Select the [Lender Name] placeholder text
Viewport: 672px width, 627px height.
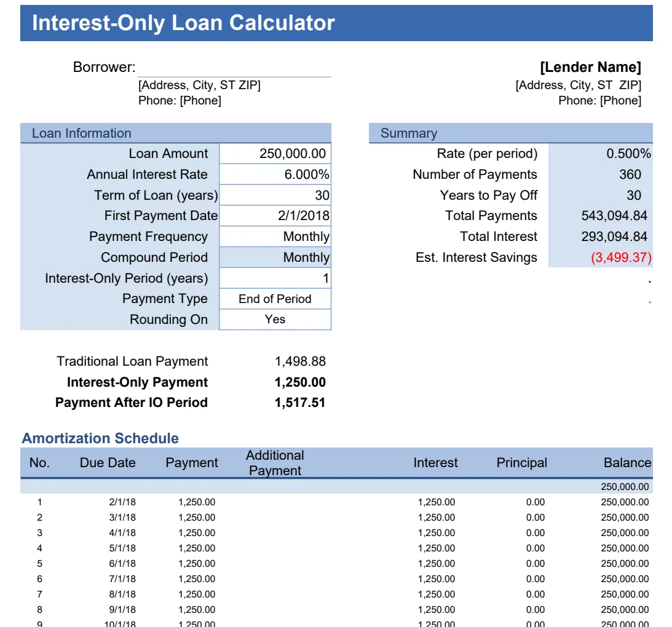pos(590,67)
